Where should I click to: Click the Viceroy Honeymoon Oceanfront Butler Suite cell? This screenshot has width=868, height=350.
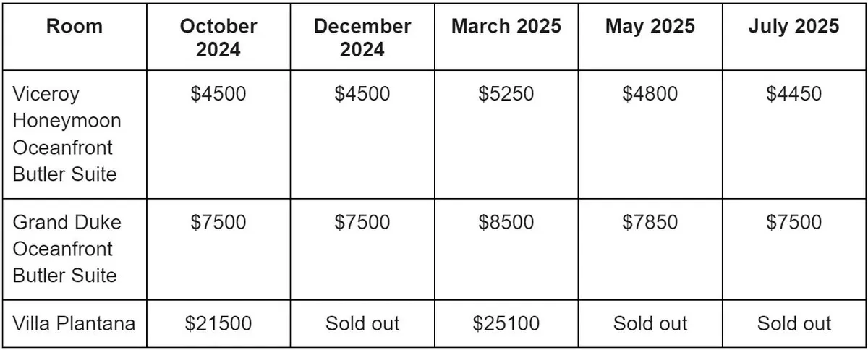pos(67,134)
